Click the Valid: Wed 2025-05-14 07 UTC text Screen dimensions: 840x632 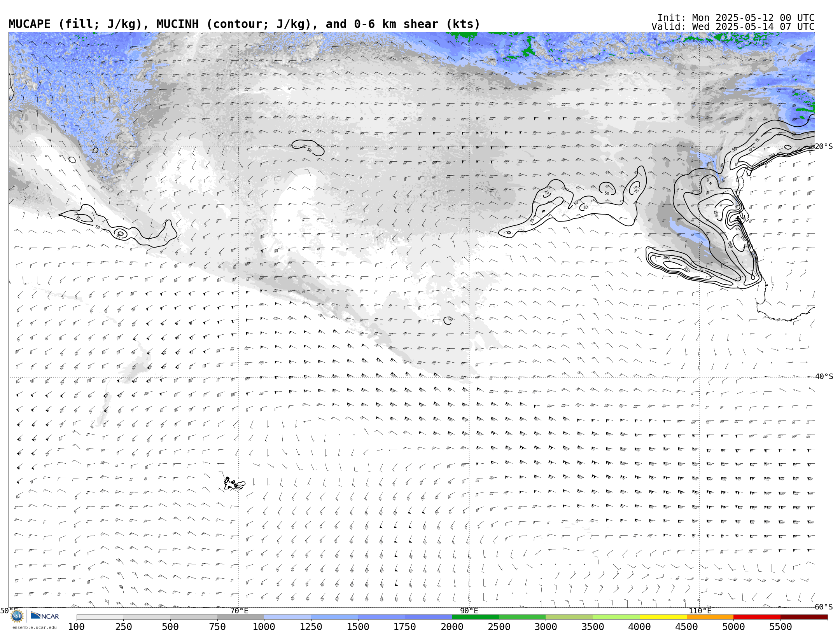[733, 27]
